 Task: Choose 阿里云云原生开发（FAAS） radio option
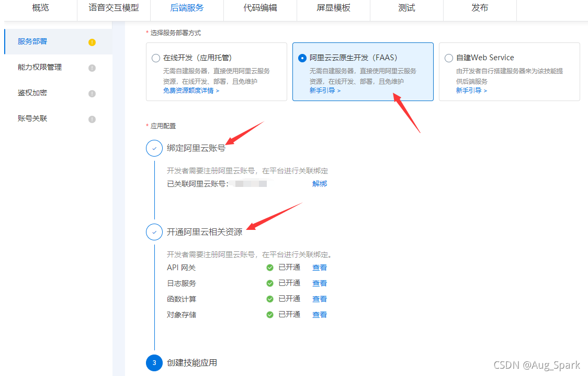point(302,58)
